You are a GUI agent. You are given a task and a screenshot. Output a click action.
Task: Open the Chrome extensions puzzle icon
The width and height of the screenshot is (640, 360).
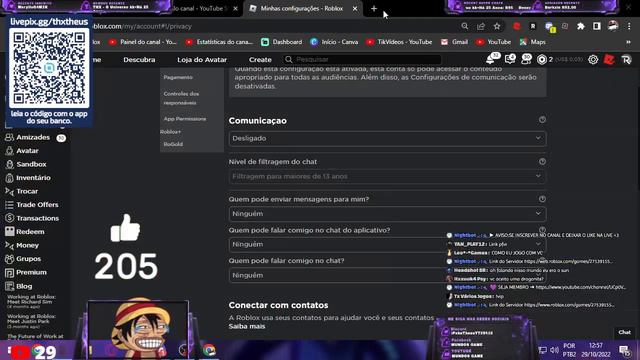[580, 26]
